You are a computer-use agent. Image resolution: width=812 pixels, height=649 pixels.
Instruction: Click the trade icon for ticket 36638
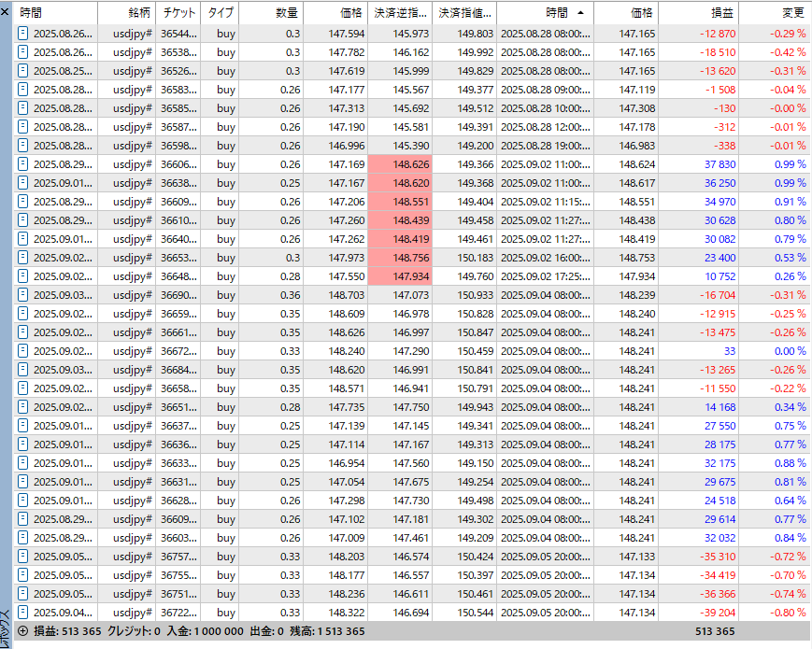click(22, 183)
